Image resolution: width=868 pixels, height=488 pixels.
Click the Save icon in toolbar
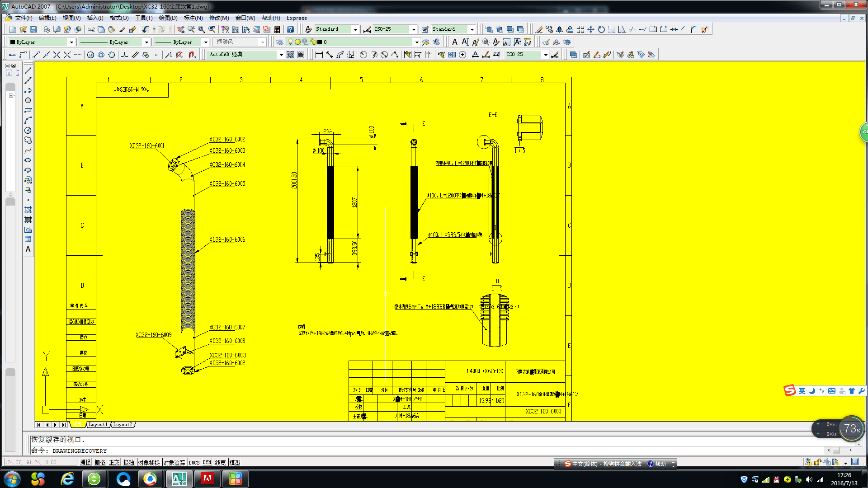[x=33, y=29]
